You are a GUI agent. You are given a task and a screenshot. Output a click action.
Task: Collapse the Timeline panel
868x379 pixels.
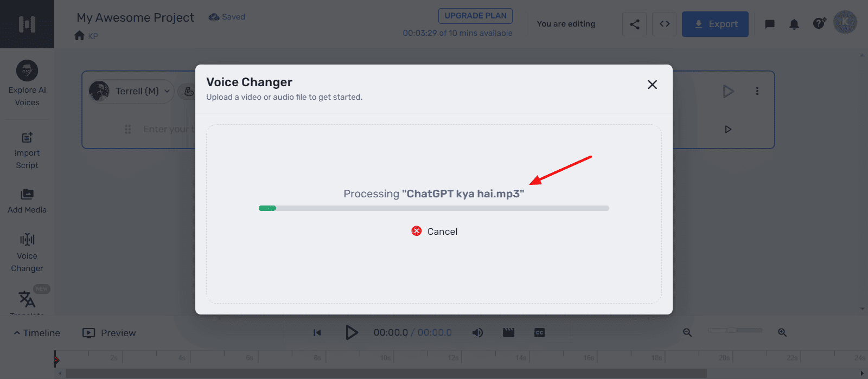click(x=37, y=333)
